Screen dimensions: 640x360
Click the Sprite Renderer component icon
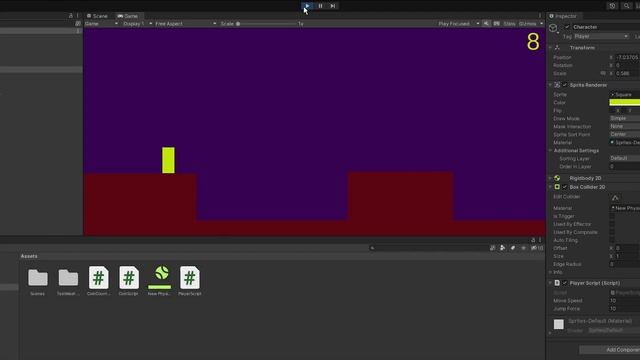pos(557,85)
